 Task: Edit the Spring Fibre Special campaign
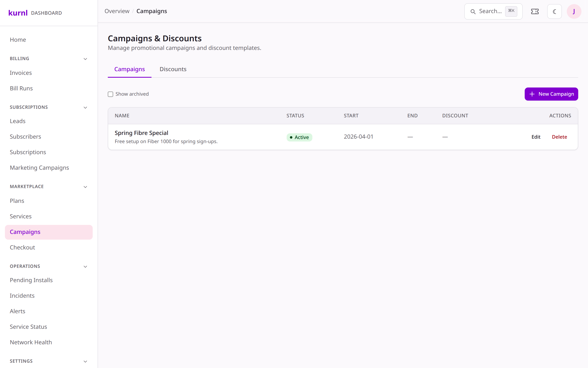coord(536,137)
